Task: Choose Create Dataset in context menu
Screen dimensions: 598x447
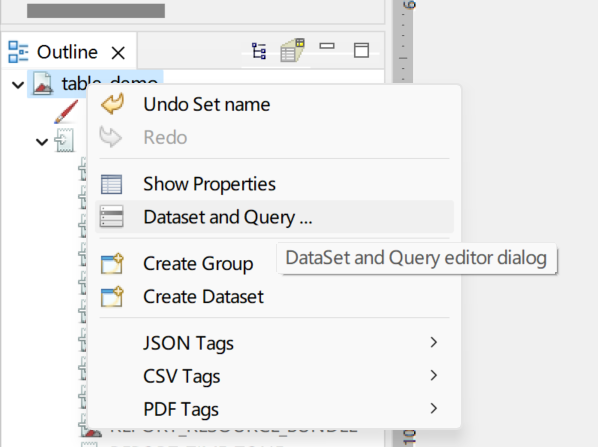Action: pos(274,297)
